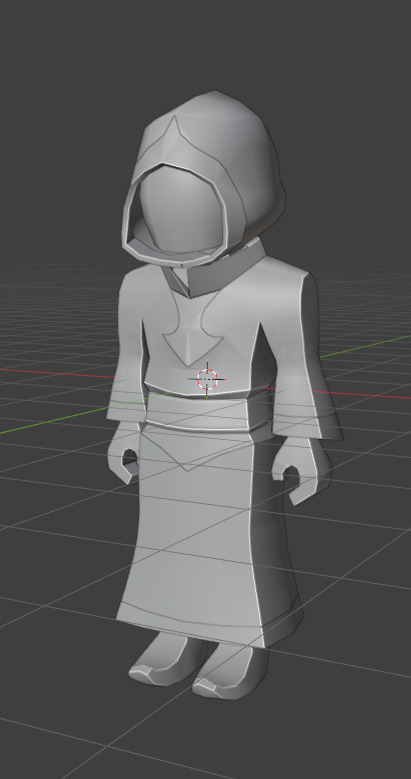Click the 3D cursor crosshair on the chest
Image resolution: width=411 pixels, height=779 pixels.
click(207, 379)
